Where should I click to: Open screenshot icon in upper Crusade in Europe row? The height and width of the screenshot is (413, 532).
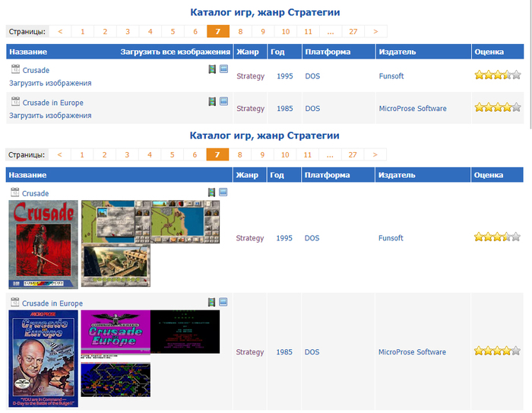(x=223, y=101)
